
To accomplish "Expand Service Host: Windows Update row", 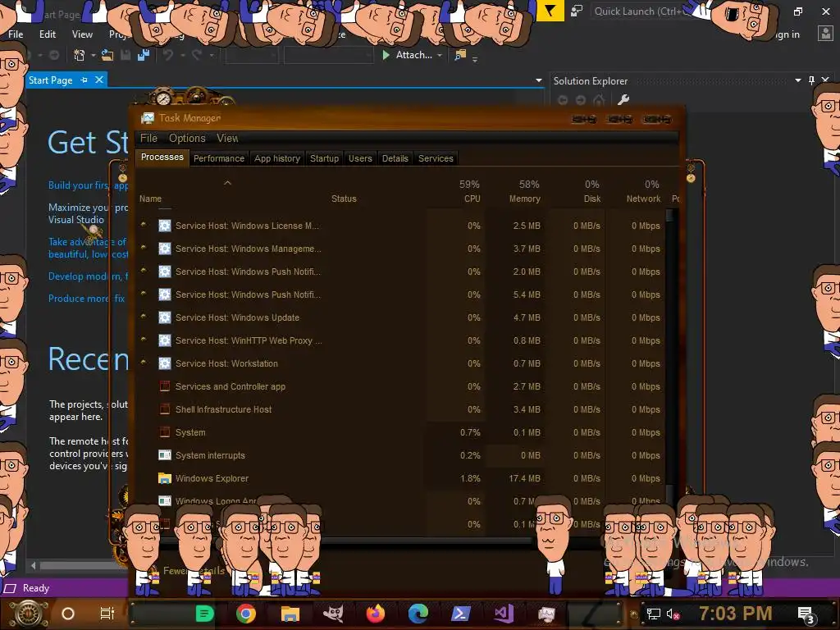I will (x=144, y=316).
